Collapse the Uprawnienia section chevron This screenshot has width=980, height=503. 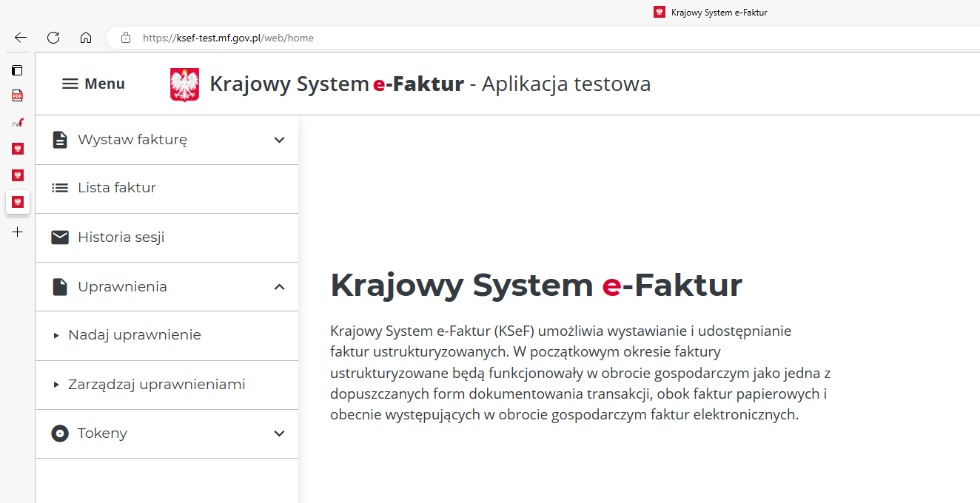(279, 287)
